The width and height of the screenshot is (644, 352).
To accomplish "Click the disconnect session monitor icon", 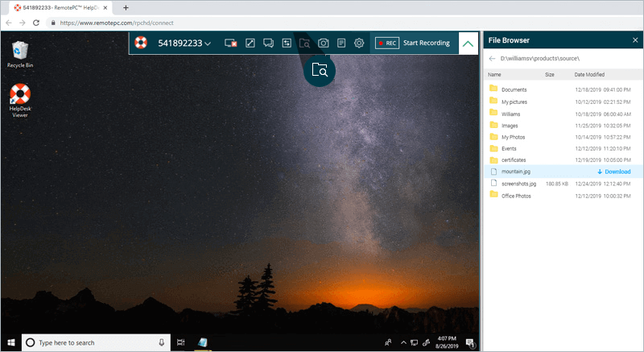I will pos(230,43).
